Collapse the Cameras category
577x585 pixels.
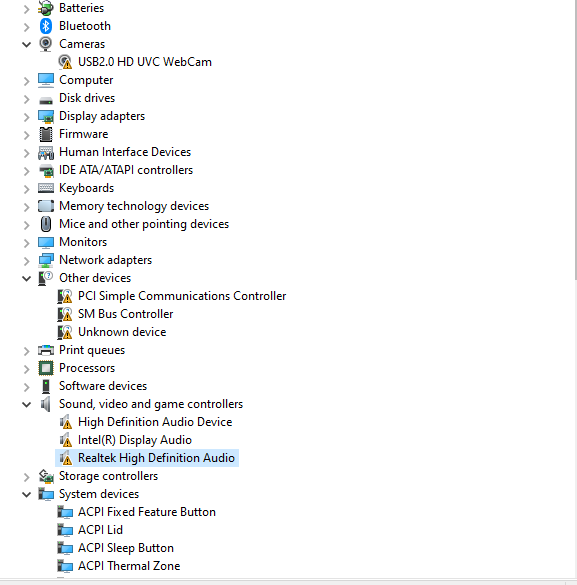click(x=26, y=44)
